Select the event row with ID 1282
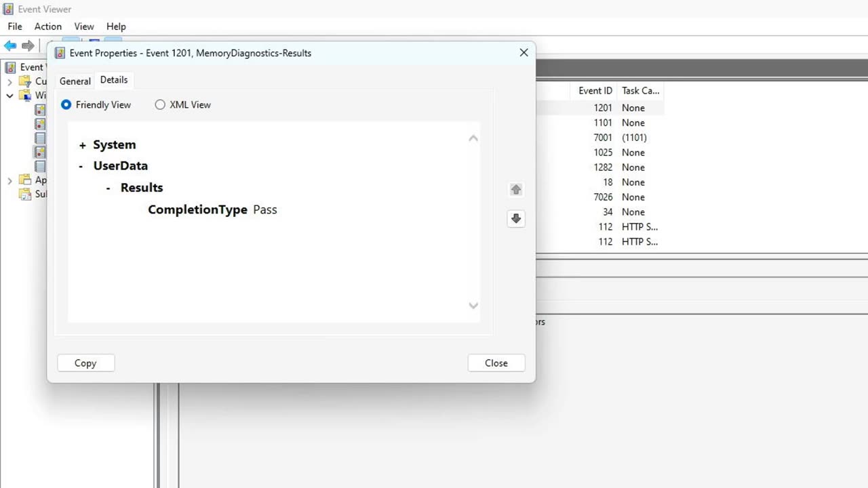This screenshot has width=868, height=488. [x=600, y=167]
